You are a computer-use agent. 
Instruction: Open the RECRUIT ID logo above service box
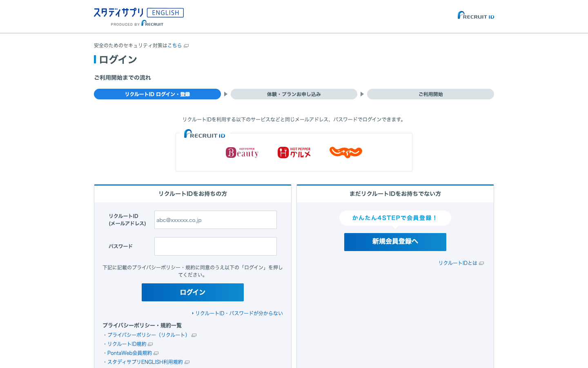pyautogui.click(x=205, y=134)
